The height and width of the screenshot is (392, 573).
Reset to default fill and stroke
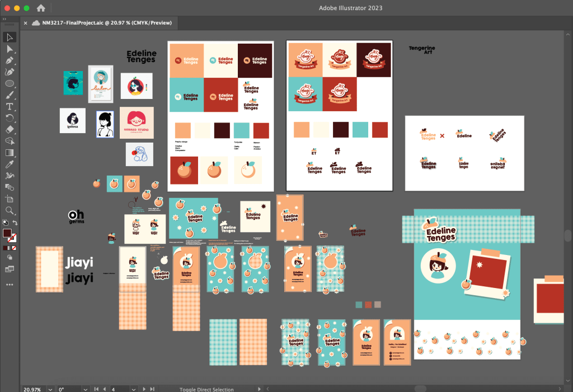coord(4,223)
